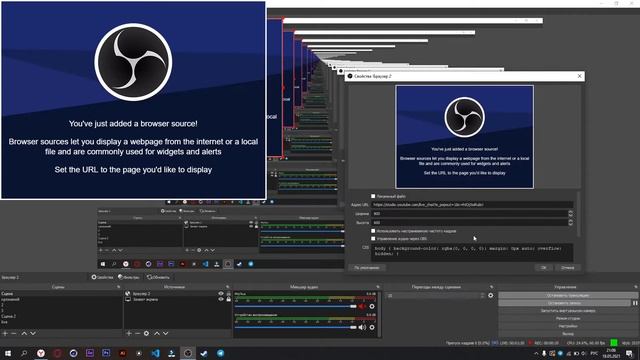Select the screen capture source row

(x=177, y=299)
